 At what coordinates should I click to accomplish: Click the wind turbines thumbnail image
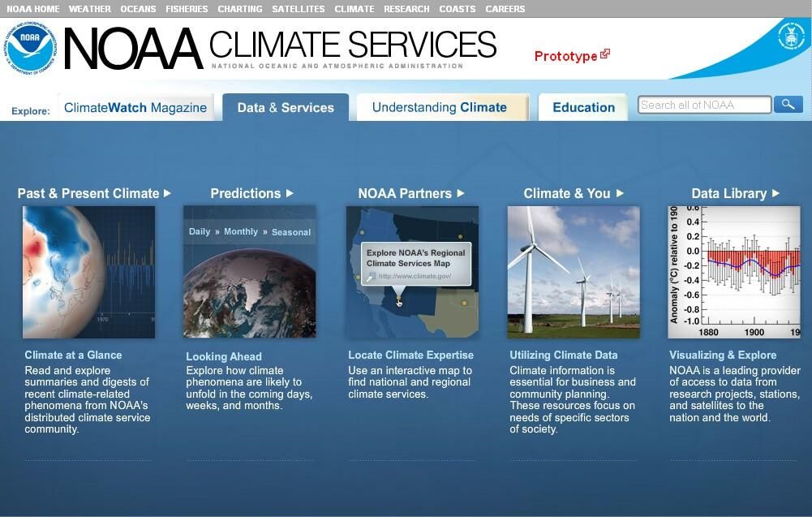(x=573, y=271)
